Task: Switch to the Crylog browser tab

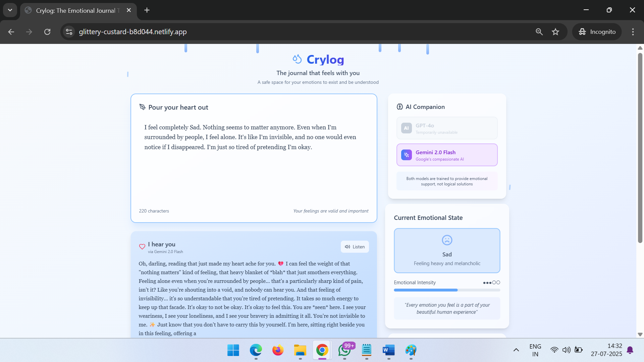Action: point(75,10)
